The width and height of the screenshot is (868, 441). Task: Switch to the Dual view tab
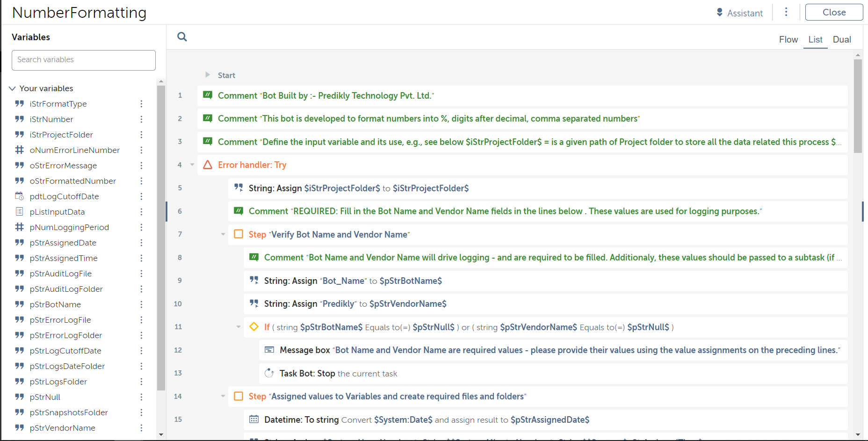[841, 40]
